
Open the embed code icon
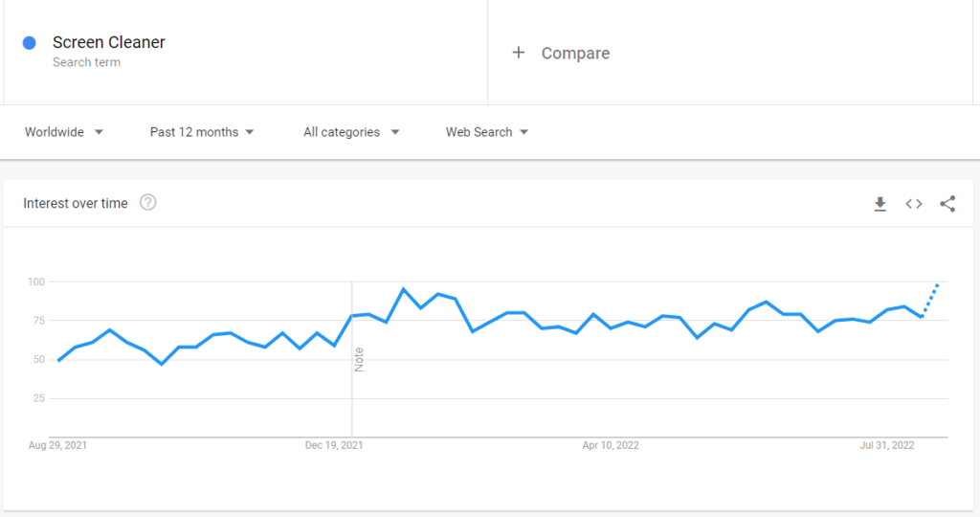(x=914, y=204)
